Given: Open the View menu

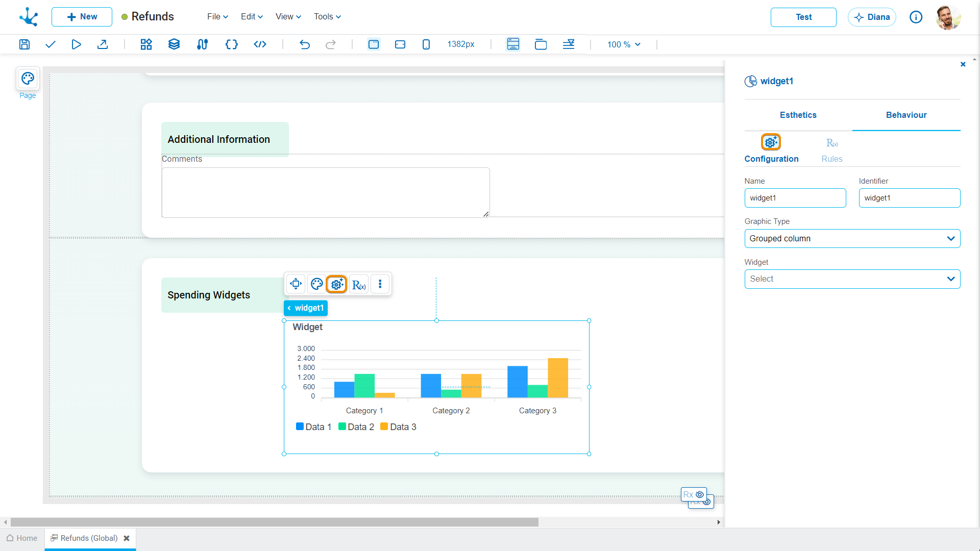Looking at the screenshot, I should tap(288, 16).
